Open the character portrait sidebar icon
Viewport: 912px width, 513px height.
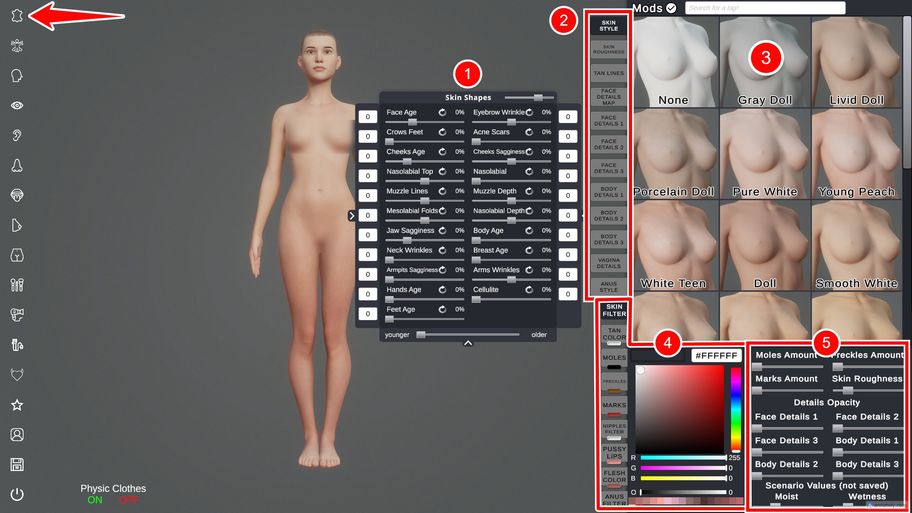tap(17, 434)
